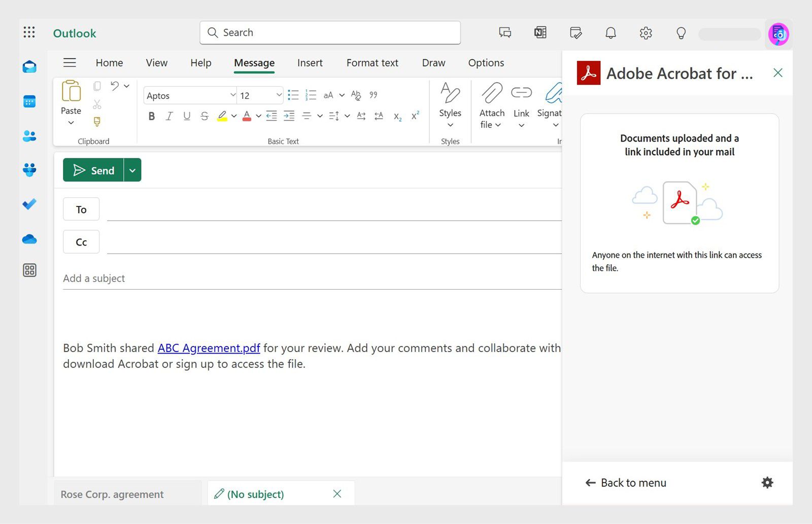This screenshot has height=524, width=812.
Task: Open the Draw ribbon tab
Action: (x=433, y=62)
